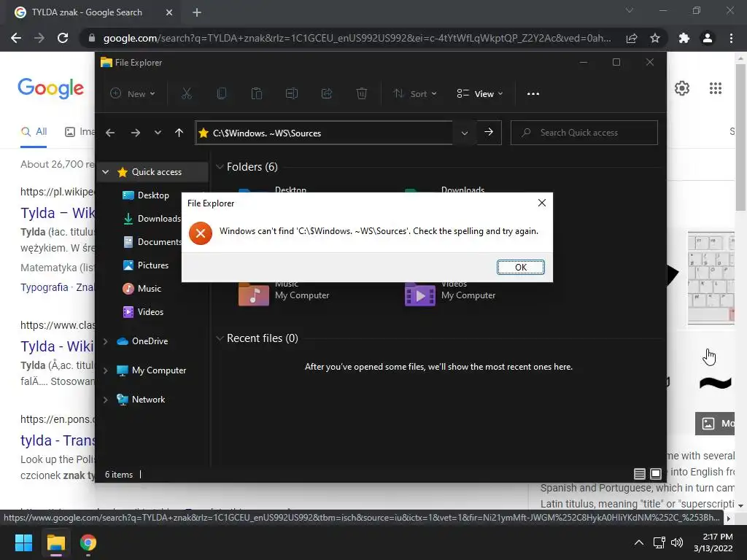Click the Paste clipboard icon

pyautogui.click(x=256, y=94)
